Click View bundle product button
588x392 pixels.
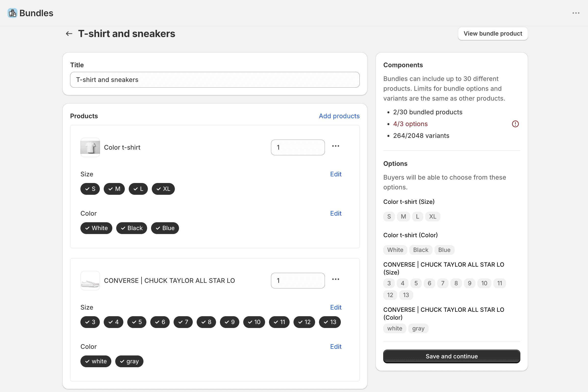(493, 34)
